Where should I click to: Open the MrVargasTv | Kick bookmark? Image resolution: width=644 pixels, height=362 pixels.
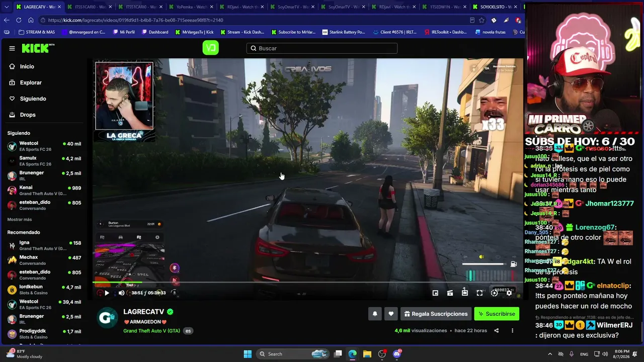[x=194, y=32]
